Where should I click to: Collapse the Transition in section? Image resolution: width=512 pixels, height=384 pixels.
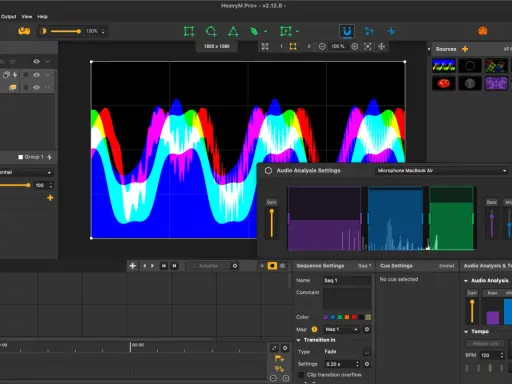pyautogui.click(x=298, y=340)
